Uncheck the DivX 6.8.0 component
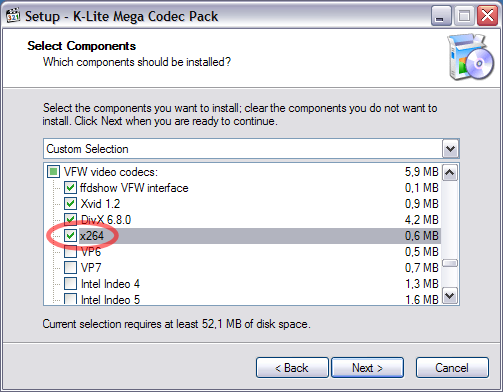503x392 pixels. pos(70,220)
